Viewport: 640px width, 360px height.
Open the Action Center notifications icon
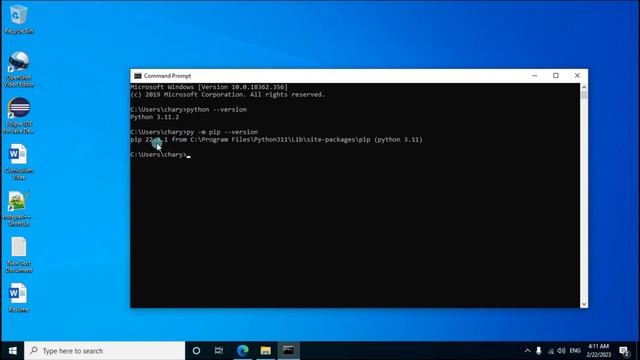[624, 351]
